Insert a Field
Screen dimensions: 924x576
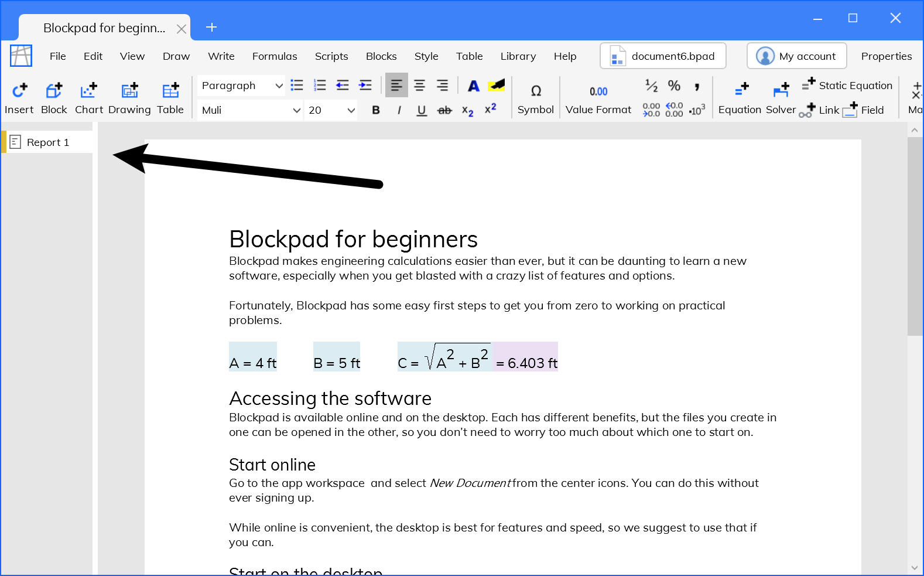click(x=863, y=110)
